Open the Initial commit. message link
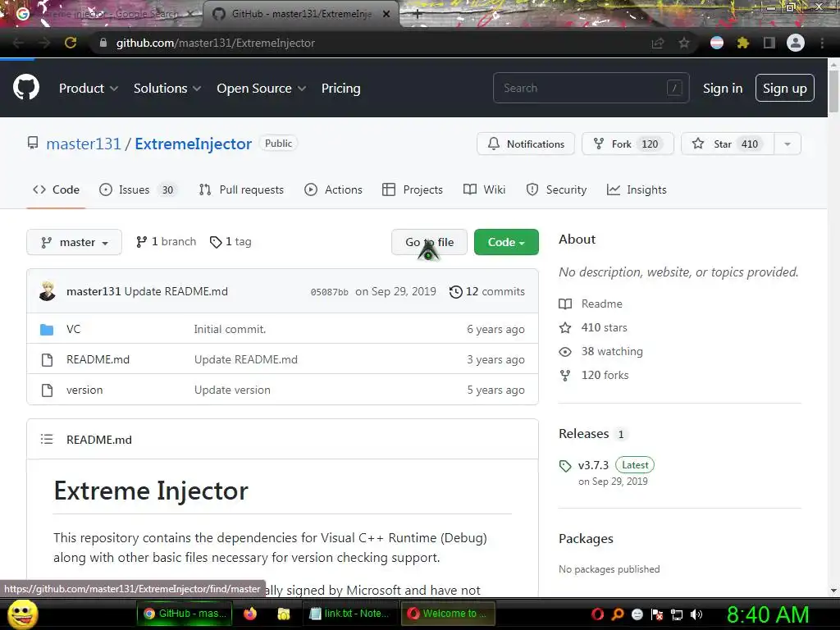This screenshot has width=840, height=630. pos(230,329)
